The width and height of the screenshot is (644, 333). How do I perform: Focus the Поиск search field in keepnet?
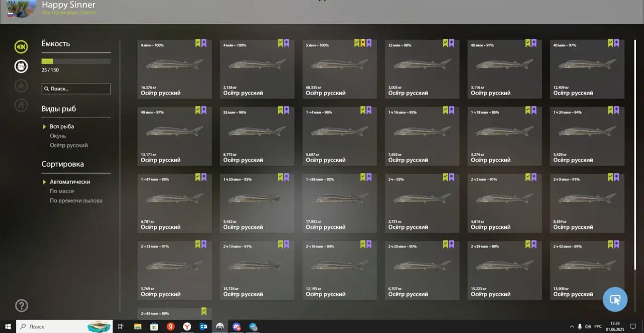click(76, 89)
